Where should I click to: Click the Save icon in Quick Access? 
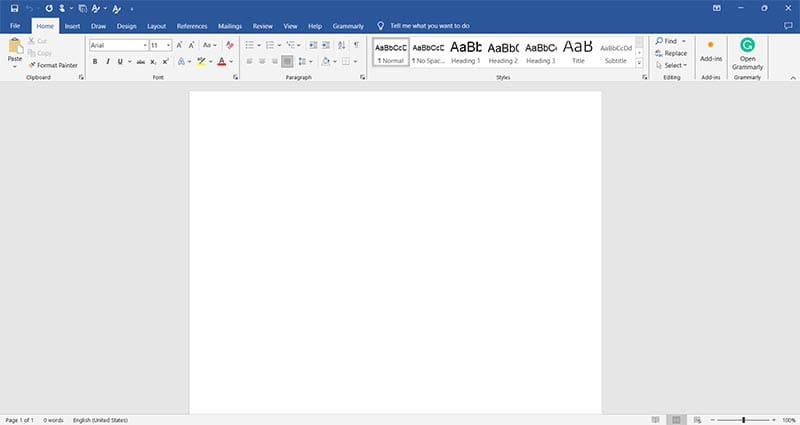click(14, 8)
